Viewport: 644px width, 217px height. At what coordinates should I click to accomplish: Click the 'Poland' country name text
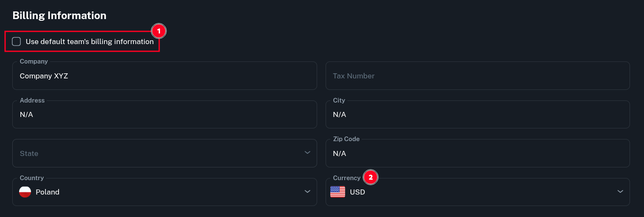[48, 192]
